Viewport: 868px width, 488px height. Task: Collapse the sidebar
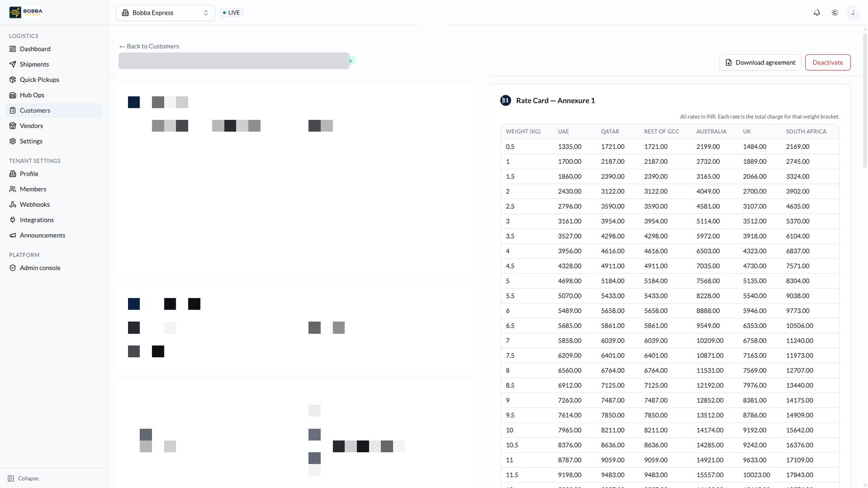(x=23, y=478)
